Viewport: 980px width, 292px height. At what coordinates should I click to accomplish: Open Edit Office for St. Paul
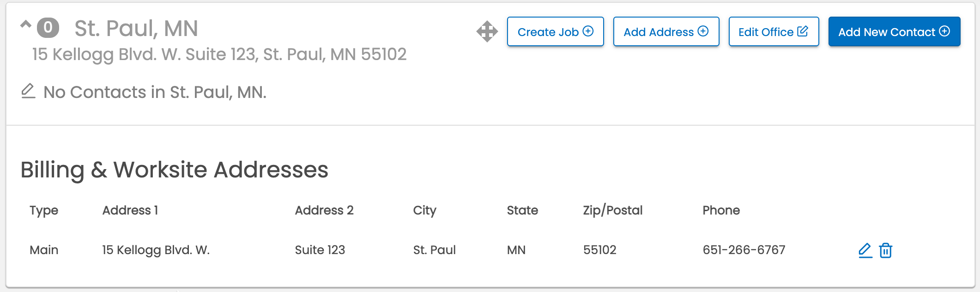click(x=774, y=31)
